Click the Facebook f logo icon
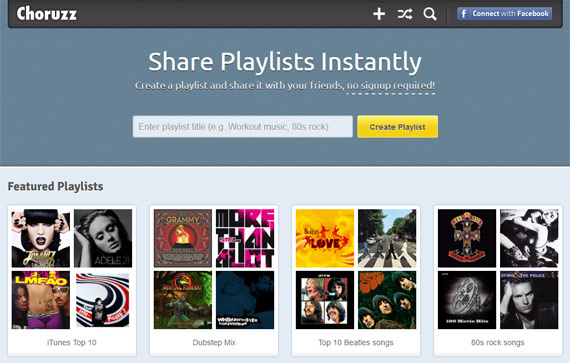The image size is (570, 363). (x=463, y=14)
